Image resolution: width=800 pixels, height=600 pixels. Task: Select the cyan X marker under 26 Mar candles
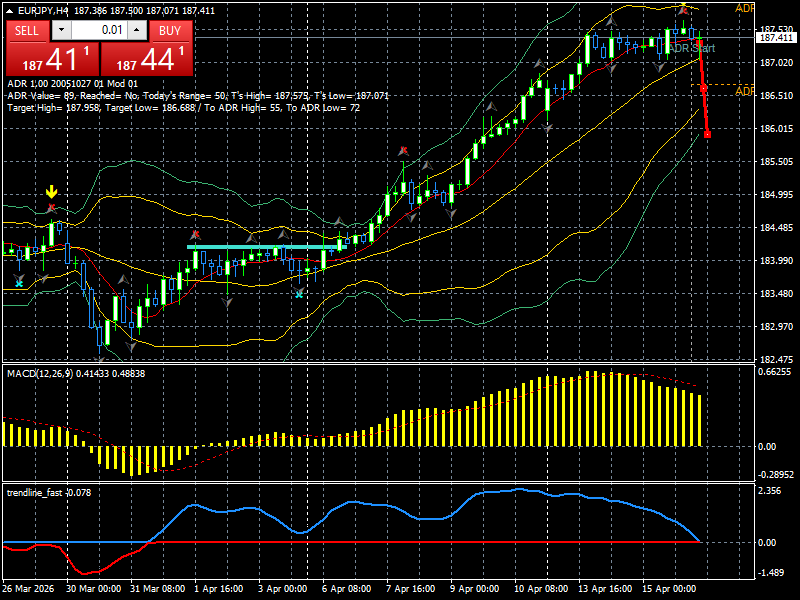pos(19,283)
